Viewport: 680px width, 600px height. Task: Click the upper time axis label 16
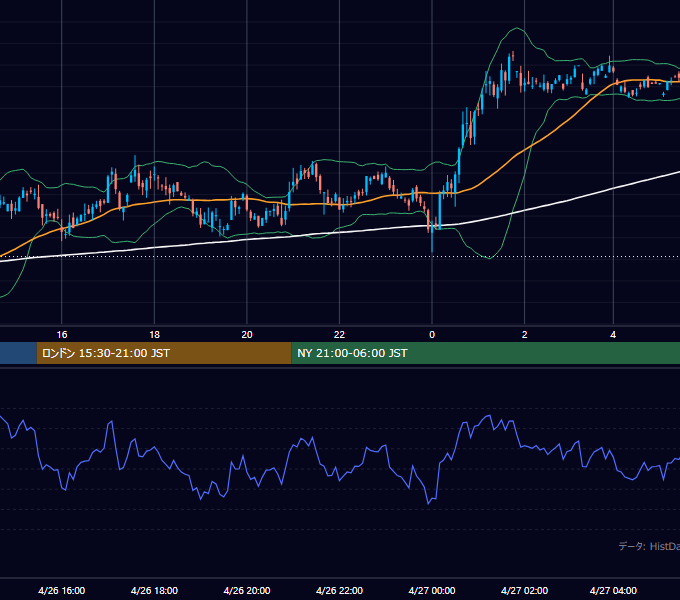62,335
